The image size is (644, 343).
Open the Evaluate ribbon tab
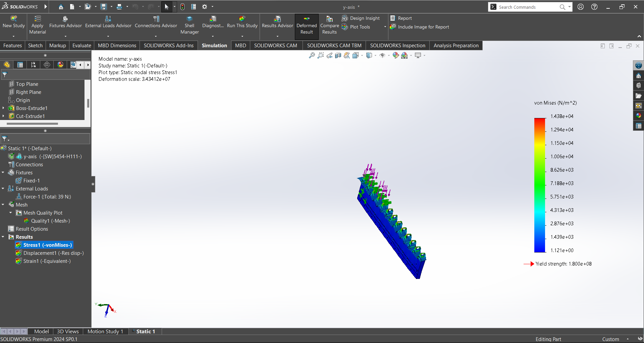click(x=82, y=46)
